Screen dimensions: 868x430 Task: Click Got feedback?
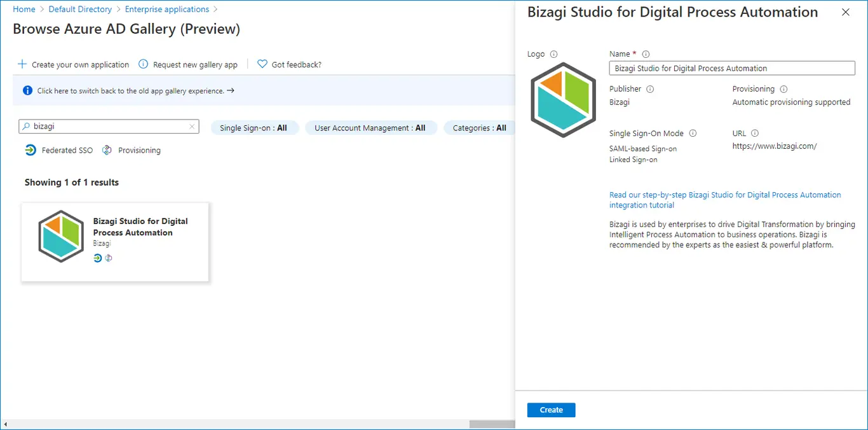click(296, 65)
